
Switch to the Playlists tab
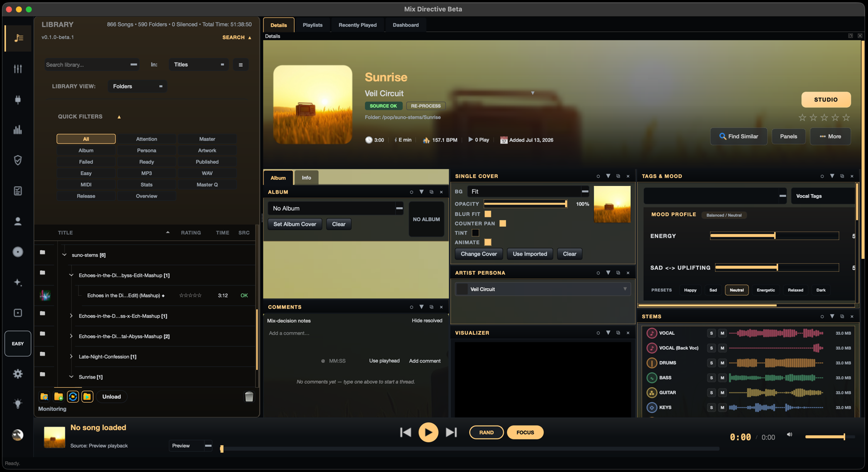[313, 25]
